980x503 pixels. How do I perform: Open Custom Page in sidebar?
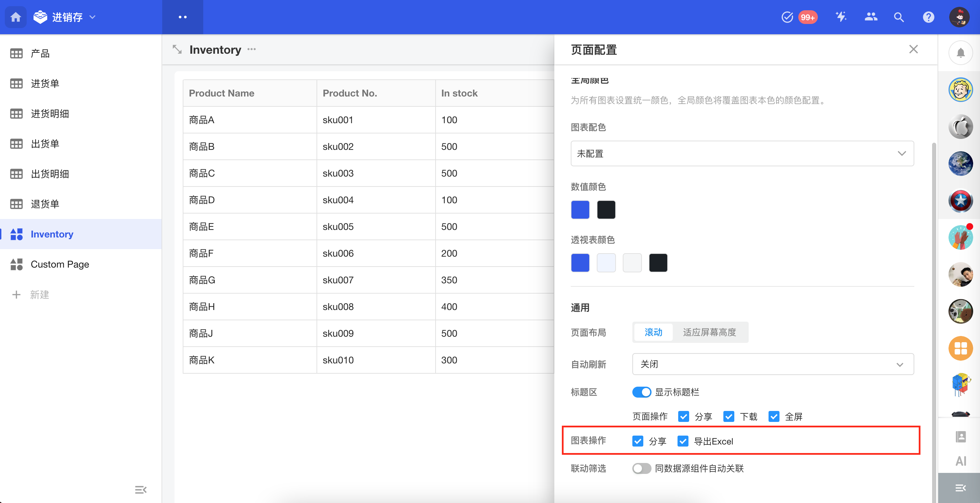[x=81, y=264]
